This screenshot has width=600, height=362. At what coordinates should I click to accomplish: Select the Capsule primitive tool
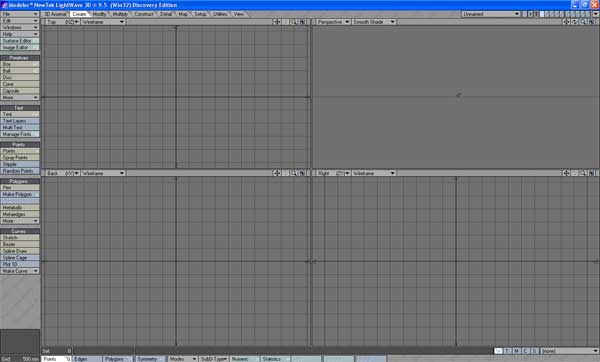(x=20, y=91)
